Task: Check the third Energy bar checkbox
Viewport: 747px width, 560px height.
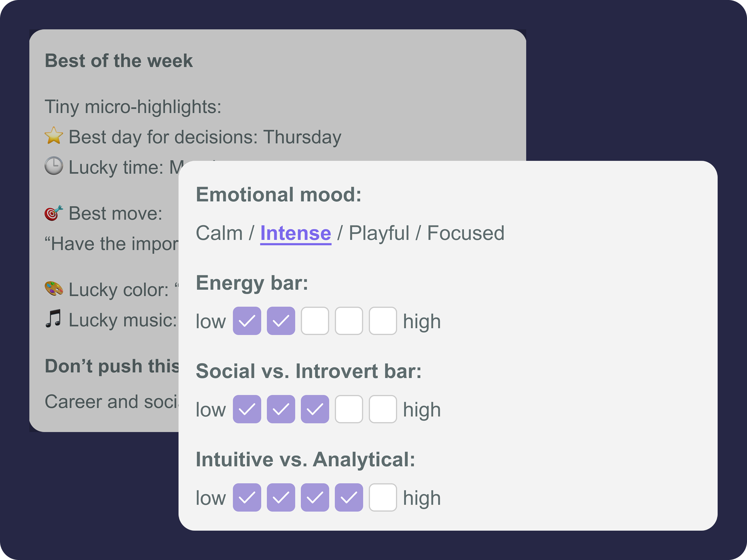Action: click(315, 321)
